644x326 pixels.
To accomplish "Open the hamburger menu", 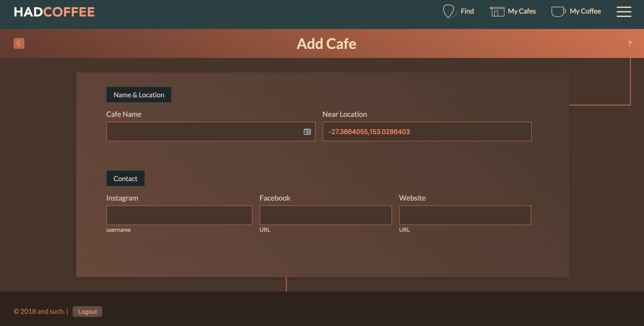I will pyautogui.click(x=624, y=12).
